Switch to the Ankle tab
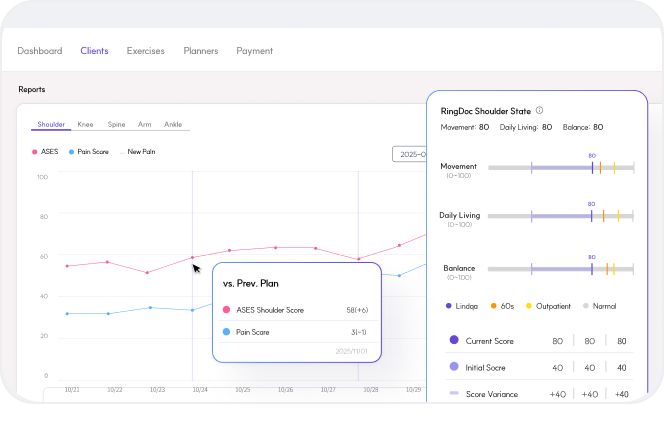Viewport: 664px width, 423px height. point(173,124)
